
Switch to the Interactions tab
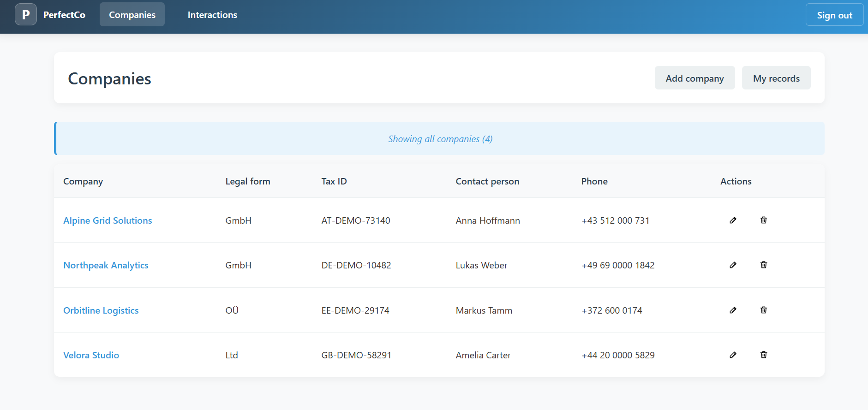coord(212,15)
